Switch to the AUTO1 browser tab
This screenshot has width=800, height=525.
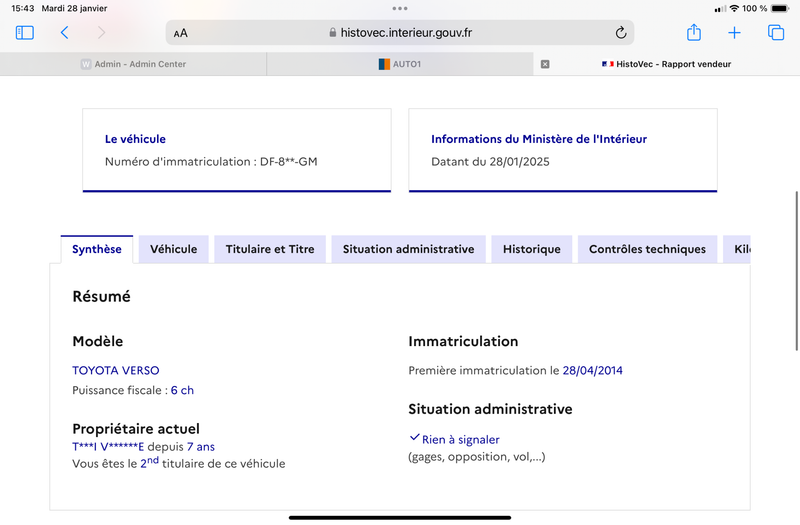click(x=400, y=64)
